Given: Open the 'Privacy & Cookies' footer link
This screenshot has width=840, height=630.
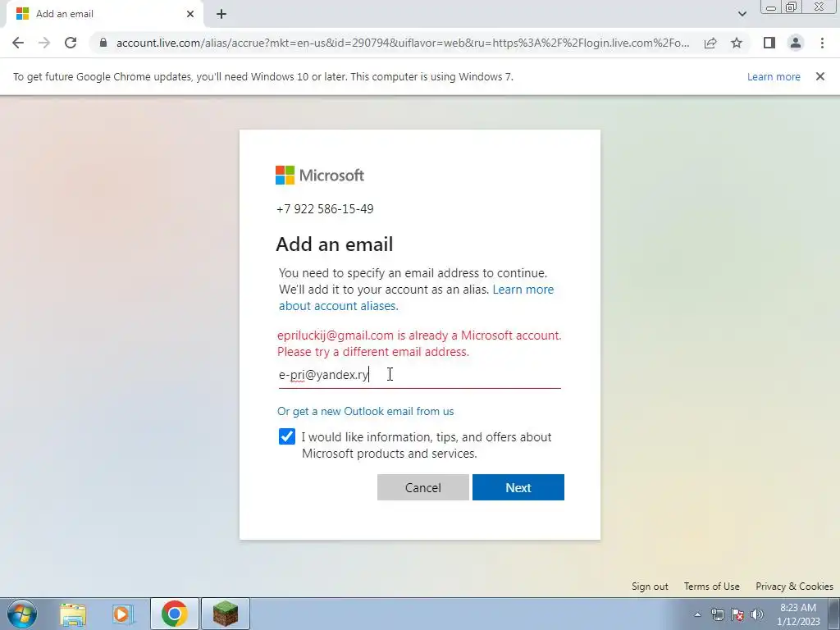Looking at the screenshot, I should tap(794, 586).
